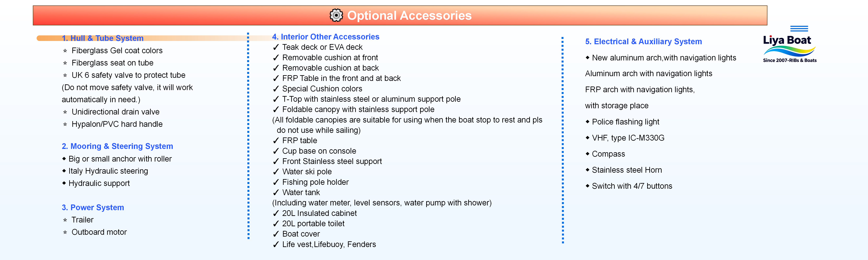Select the Hull & Tube System heading
Viewport: 868px width, 260px height.
(x=103, y=38)
